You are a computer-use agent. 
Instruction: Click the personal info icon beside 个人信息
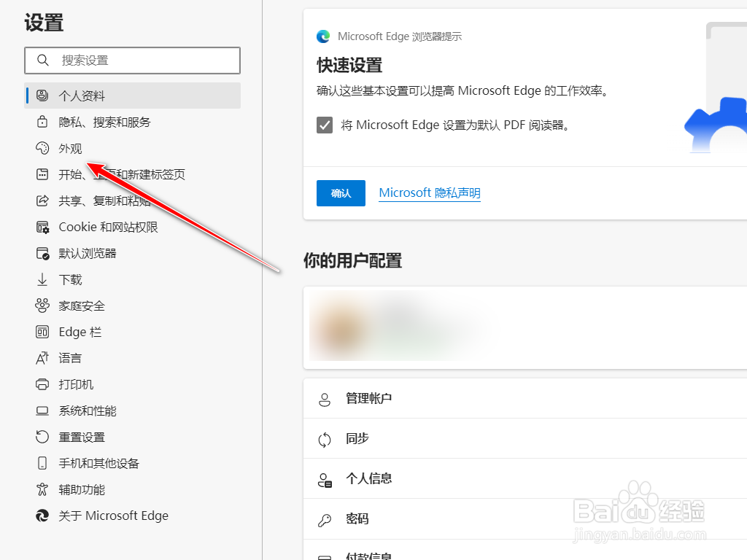click(325, 480)
